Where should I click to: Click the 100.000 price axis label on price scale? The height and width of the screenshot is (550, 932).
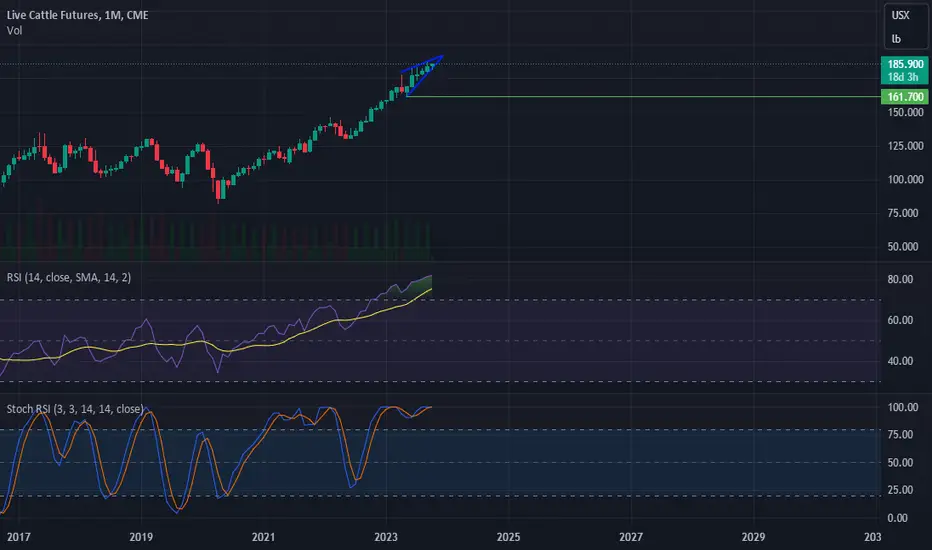point(905,179)
